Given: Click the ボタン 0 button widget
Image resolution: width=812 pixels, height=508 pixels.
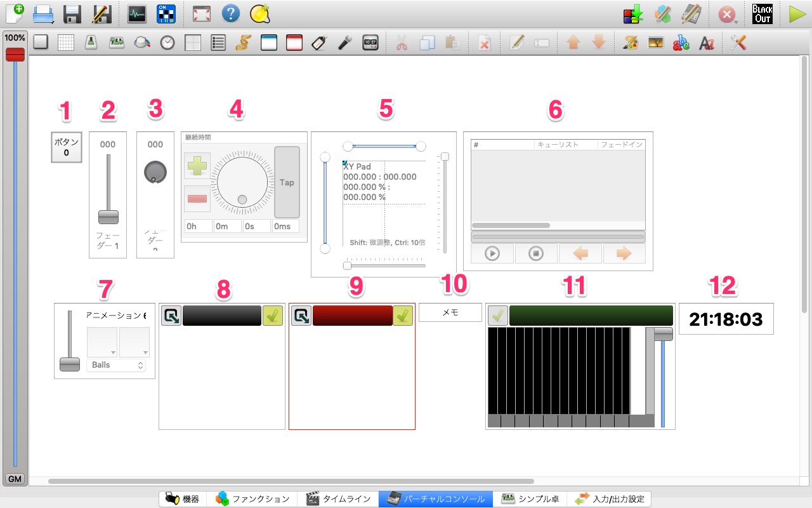Looking at the screenshot, I should (67, 147).
